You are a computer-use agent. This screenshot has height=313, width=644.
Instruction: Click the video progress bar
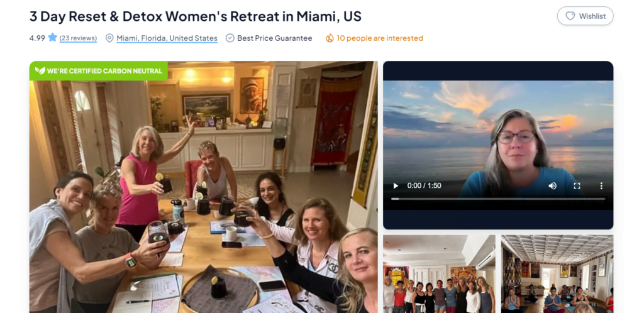(x=498, y=199)
